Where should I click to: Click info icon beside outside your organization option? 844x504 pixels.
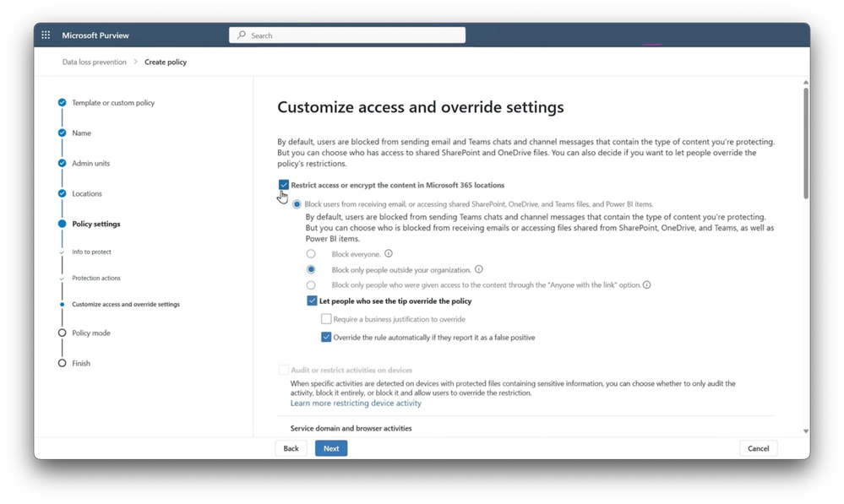tap(479, 269)
